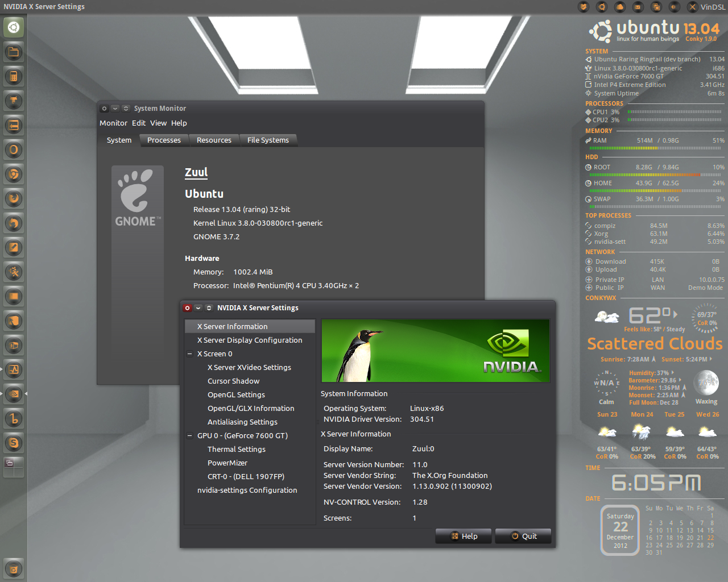Open the sound volume indicator
The height and width of the screenshot is (582, 728).
click(x=674, y=7)
